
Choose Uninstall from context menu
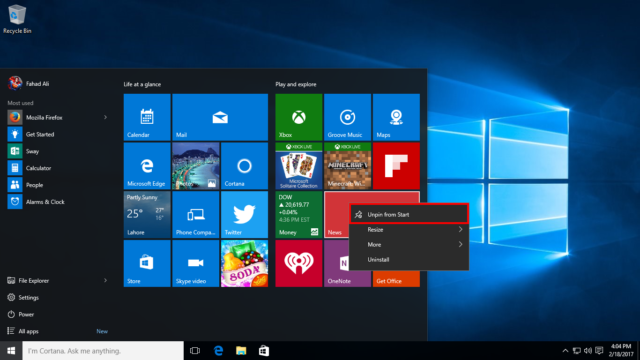pyautogui.click(x=409, y=260)
